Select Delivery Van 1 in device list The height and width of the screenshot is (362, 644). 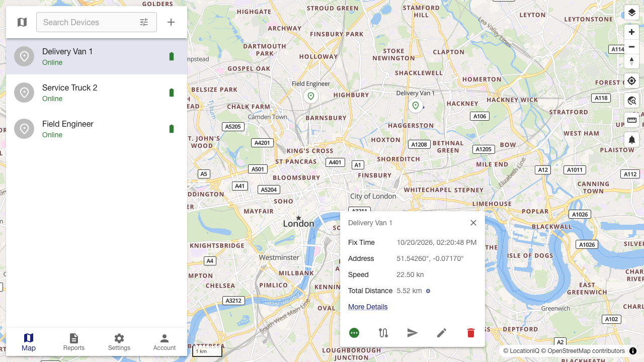click(97, 56)
